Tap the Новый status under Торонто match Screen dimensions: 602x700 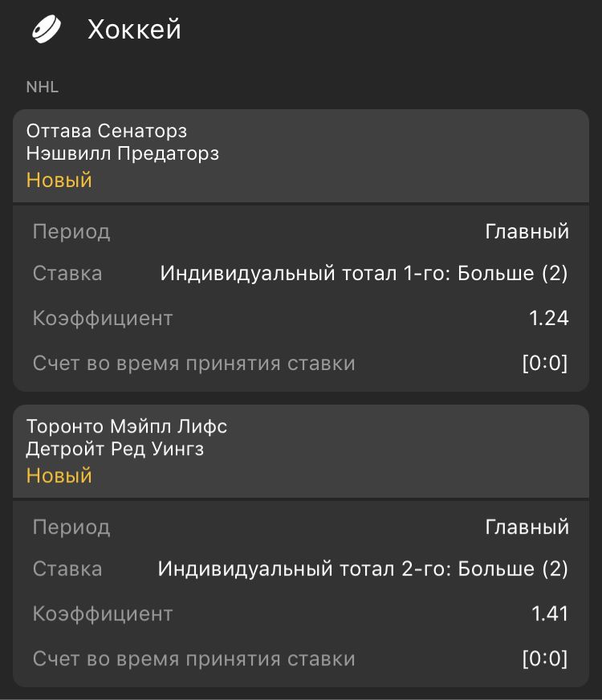[x=59, y=475]
